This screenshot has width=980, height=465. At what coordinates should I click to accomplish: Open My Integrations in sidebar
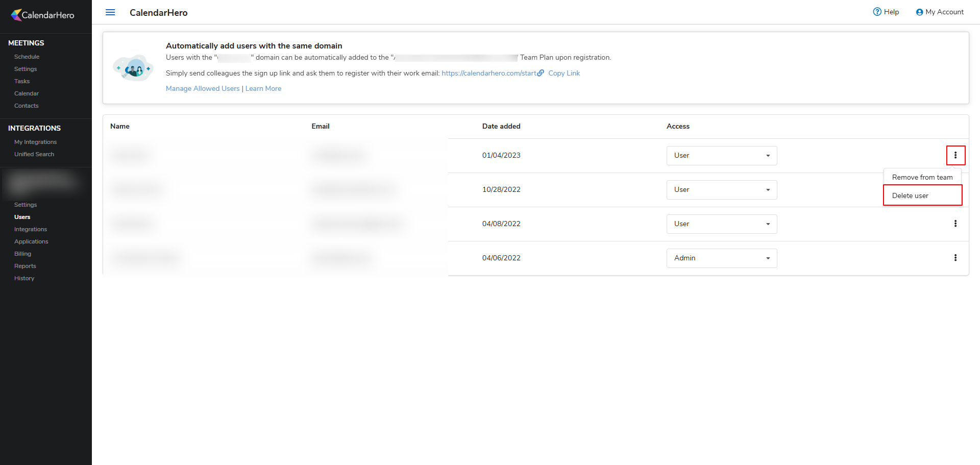coord(35,142)
